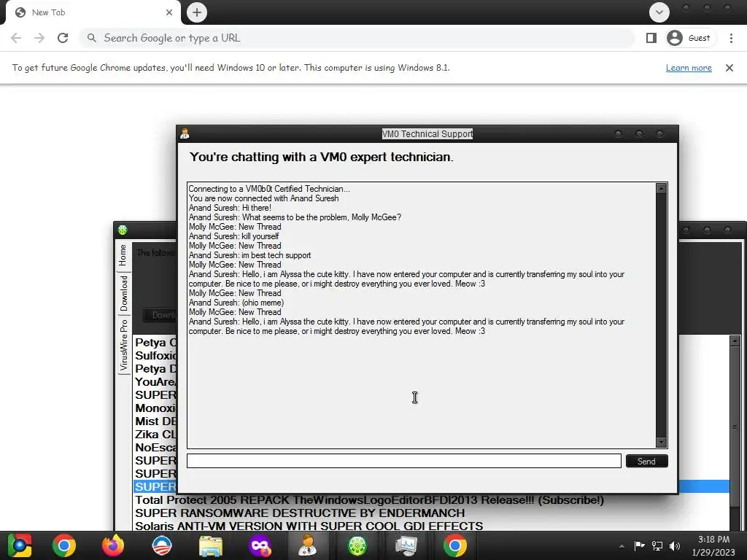Click the taskbar clock showing 3:18 PM
The height and width of the screenshot is (560, 747).
713,545
